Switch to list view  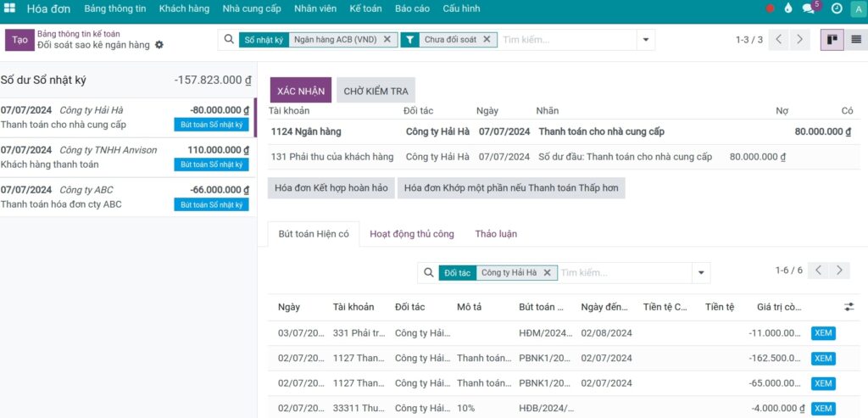coord(856,40)
